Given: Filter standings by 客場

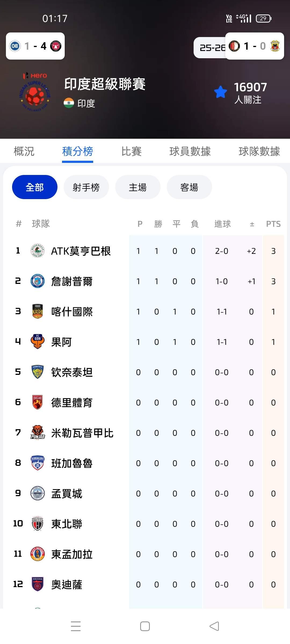Looking at the screenshot, I should pyautogui.click(x=189, y=187).
